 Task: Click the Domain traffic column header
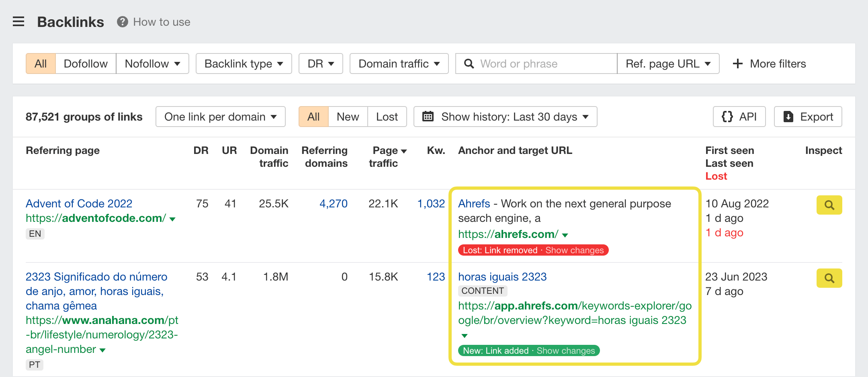coord(269,157)
